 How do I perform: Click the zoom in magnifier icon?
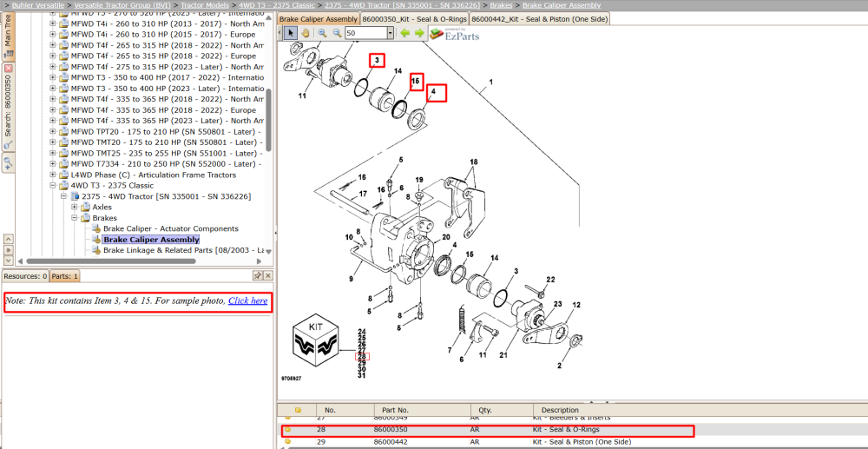coord(322,33)
